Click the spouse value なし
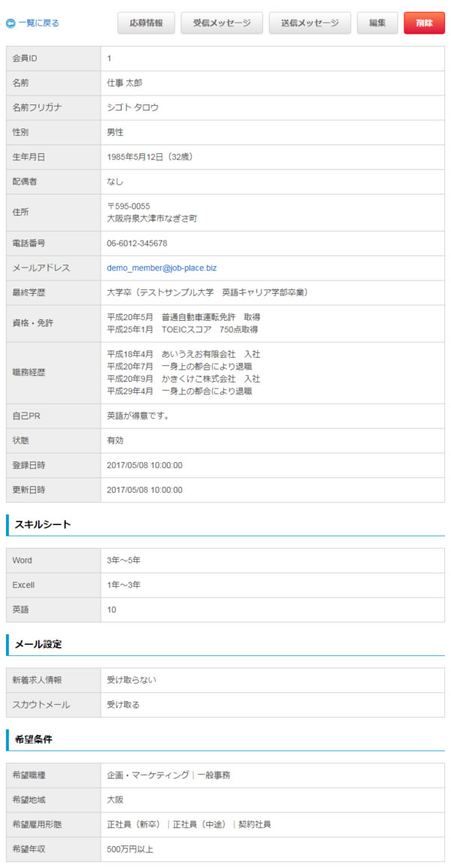This screenshot has width=451, height=868. click(x=115, y=182)
